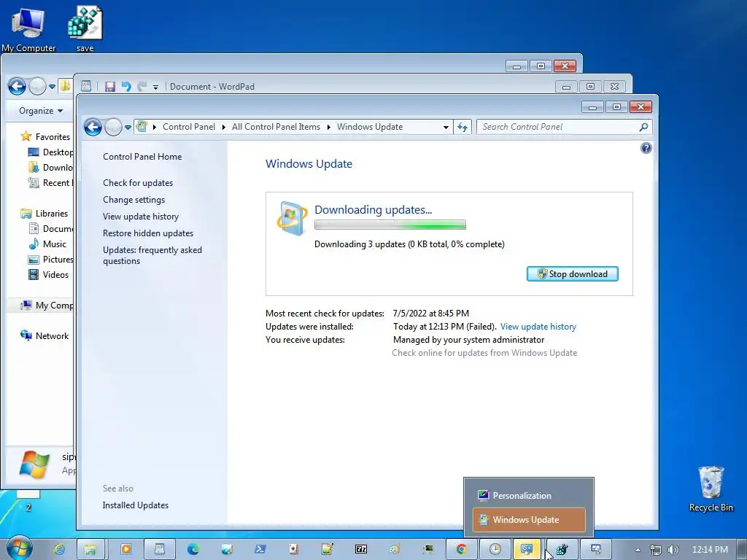Open Microsoft Edge from taskbar

[193, 549]
